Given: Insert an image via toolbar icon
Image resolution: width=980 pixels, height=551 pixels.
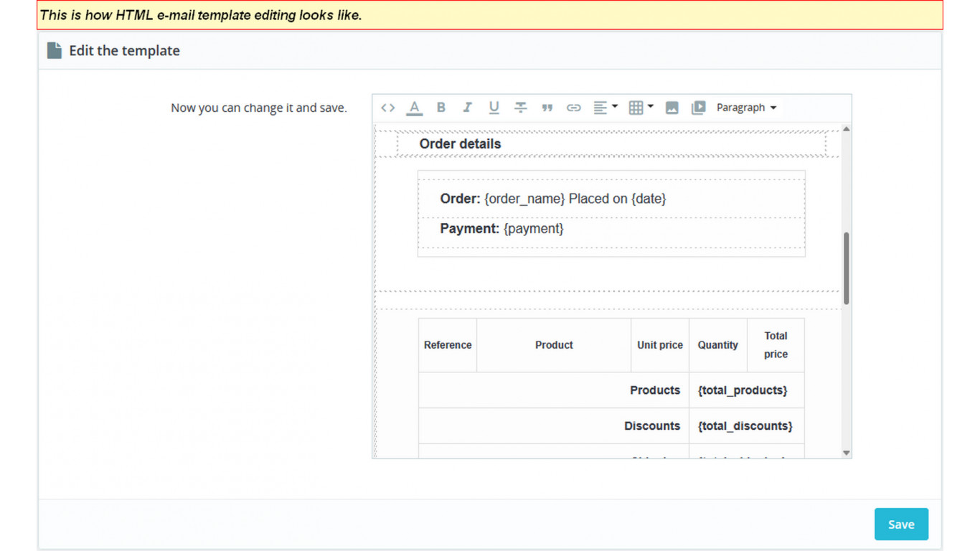Looking at the screenshot, I should point(672,108).
